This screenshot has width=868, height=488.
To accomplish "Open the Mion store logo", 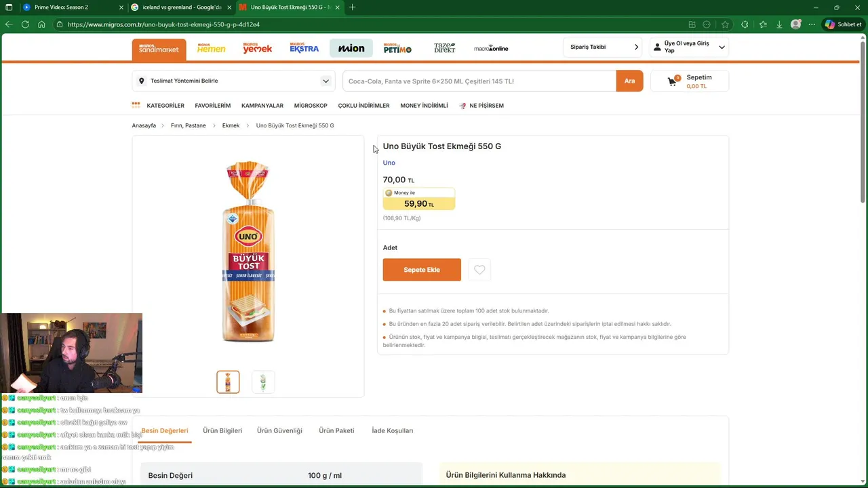I will (x=351, y=48).
